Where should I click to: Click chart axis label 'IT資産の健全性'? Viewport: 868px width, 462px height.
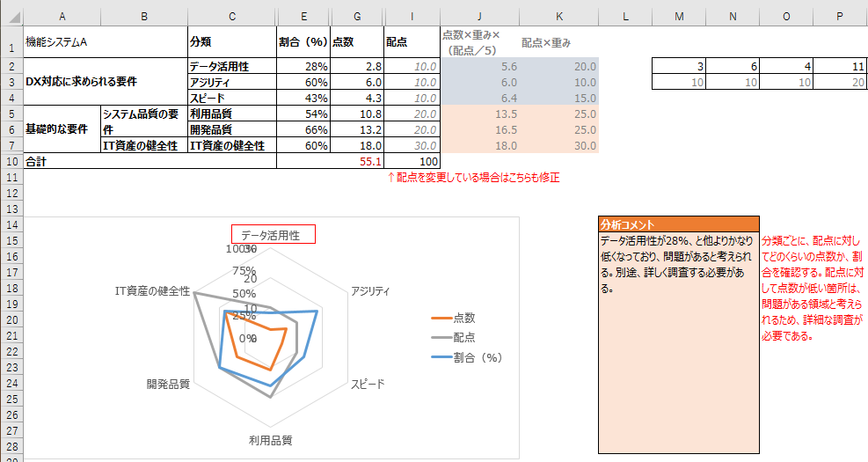pos(152,290)
